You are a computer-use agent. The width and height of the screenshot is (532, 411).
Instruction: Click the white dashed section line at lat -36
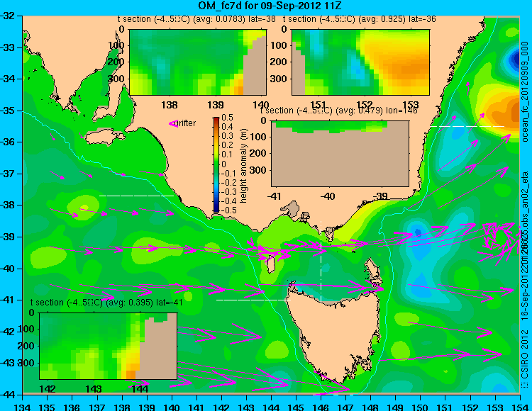pos(467,126)
